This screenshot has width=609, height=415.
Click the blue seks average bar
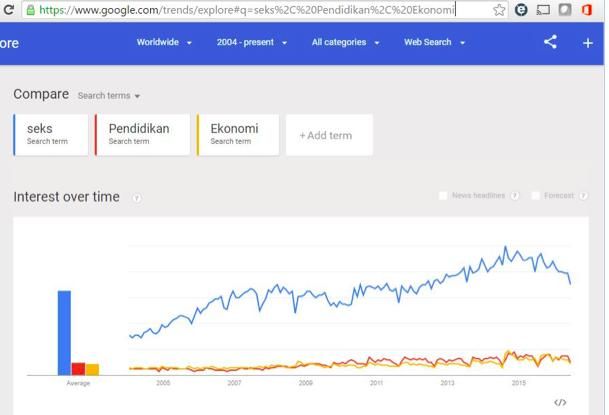tap(64, 333)
